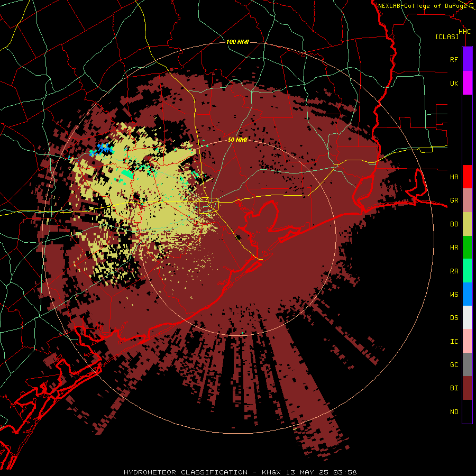
Task: Click the HR legend label
Action: tap(454, 248)
